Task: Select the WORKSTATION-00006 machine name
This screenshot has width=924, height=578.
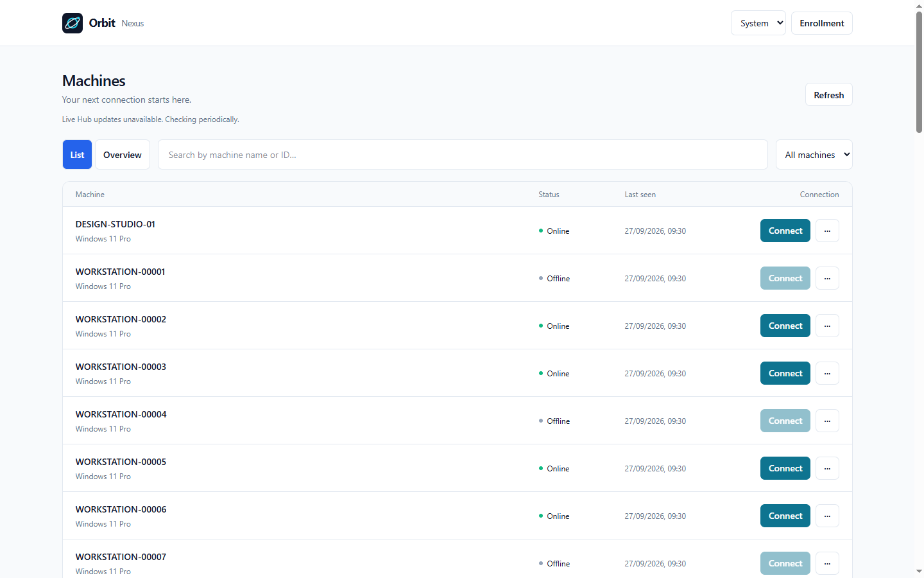Action: (x=121, y=509)
